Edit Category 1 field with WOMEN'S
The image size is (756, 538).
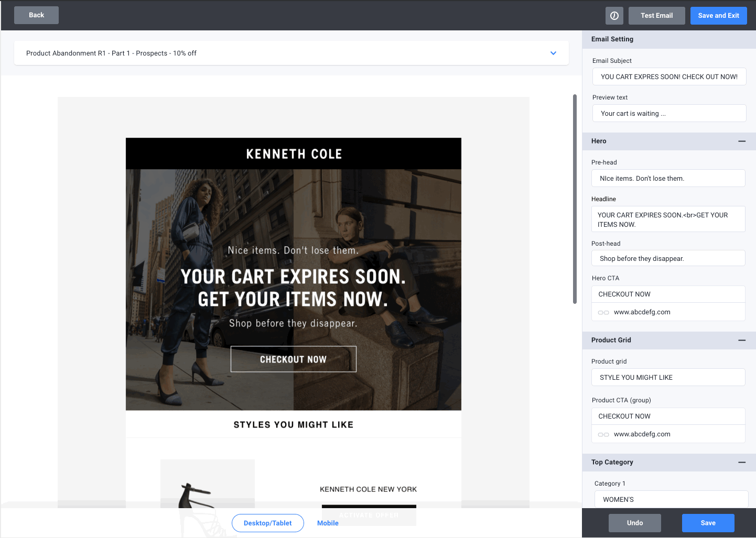pyautogui.click(x=671, y=500)
